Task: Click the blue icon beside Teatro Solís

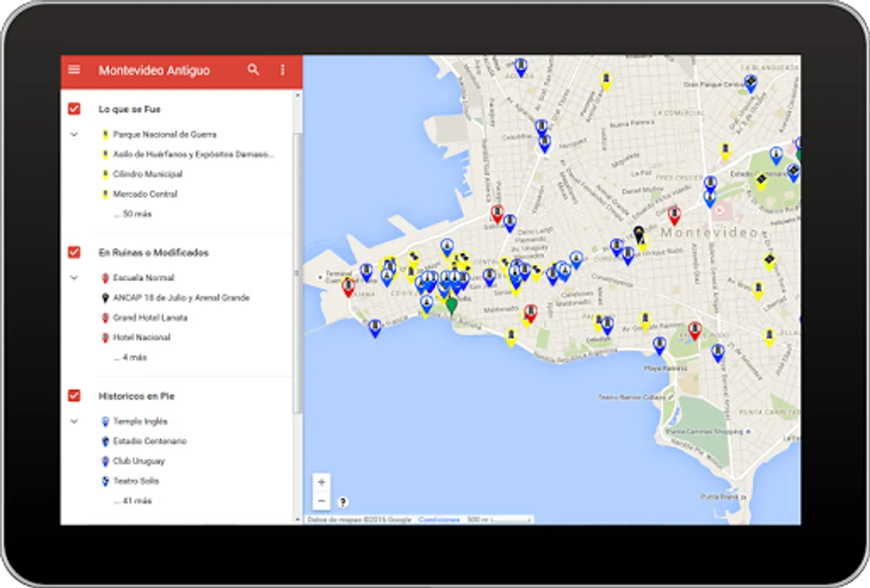Action: [105, 482]
